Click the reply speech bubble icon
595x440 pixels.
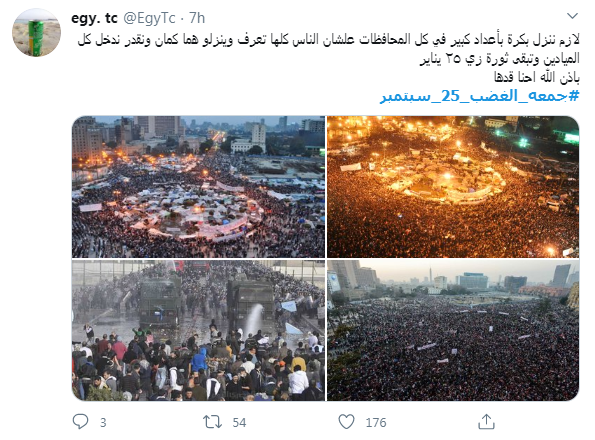(80, 421)
